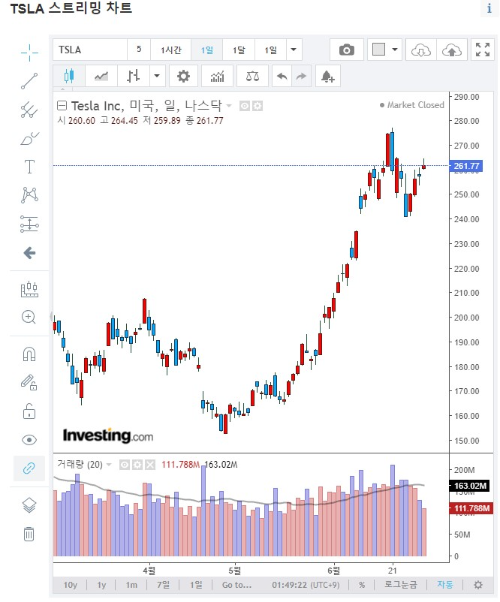500x602 pixels.
Task: Set chart range to 10y
Action: tap(70, 585)
